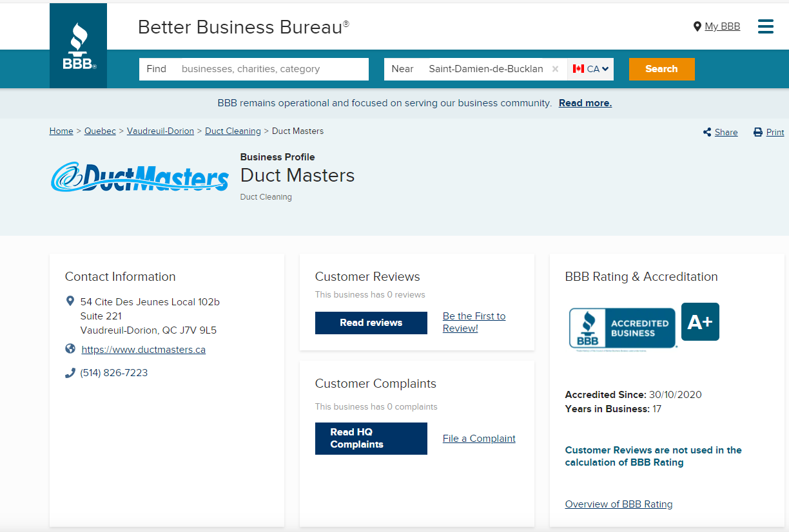Open the CA country dropdown
789x532 pixels.
(x=590, y=69)
